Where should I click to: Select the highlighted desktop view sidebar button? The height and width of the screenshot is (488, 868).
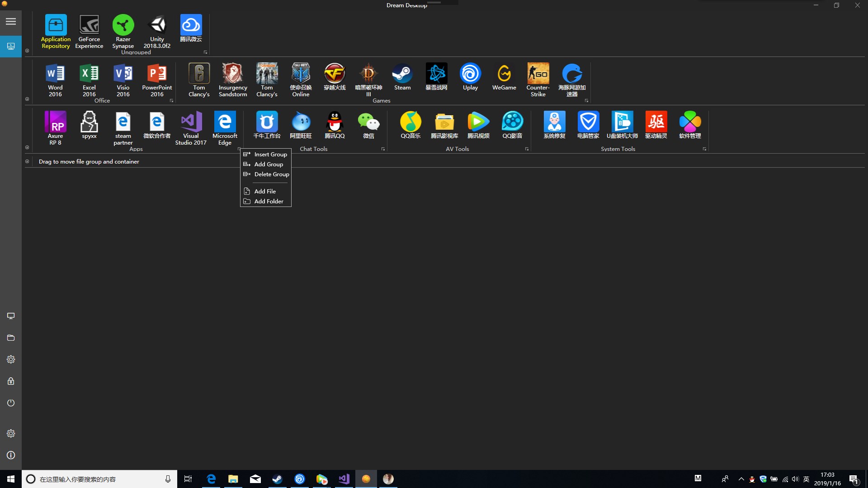pyautogui.click(x=11, y=46)
